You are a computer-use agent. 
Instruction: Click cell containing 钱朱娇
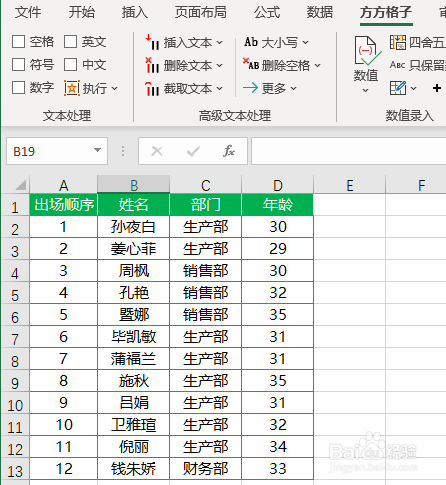pyautogui.click(x=134, y=469)
